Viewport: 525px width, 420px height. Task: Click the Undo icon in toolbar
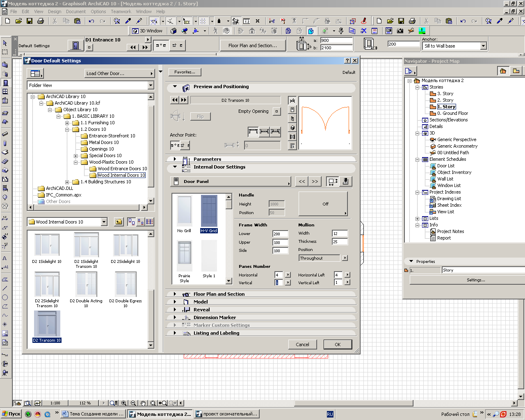pyautogui.click(x=91, y=21)
